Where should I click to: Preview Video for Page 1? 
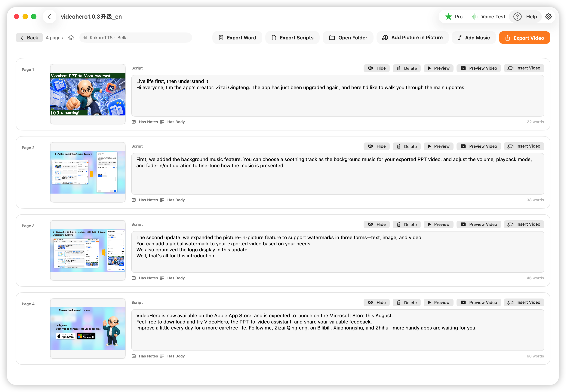478,68
